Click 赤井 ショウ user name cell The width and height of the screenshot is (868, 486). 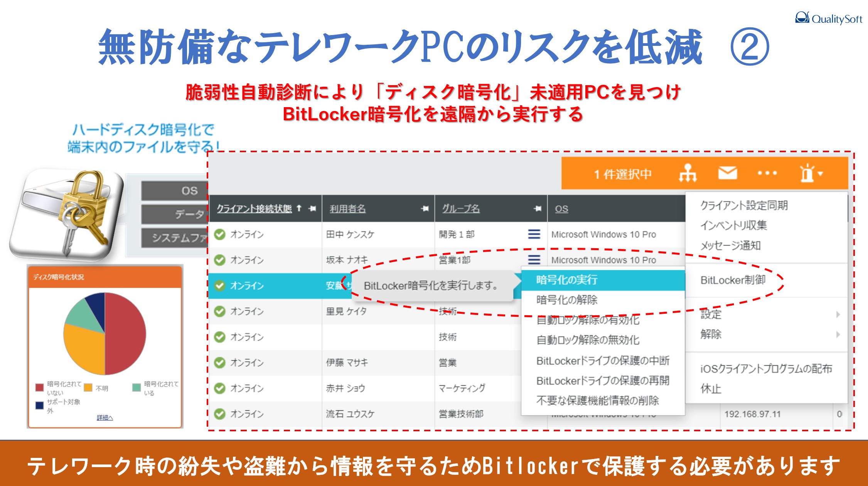tap(346, 388)
